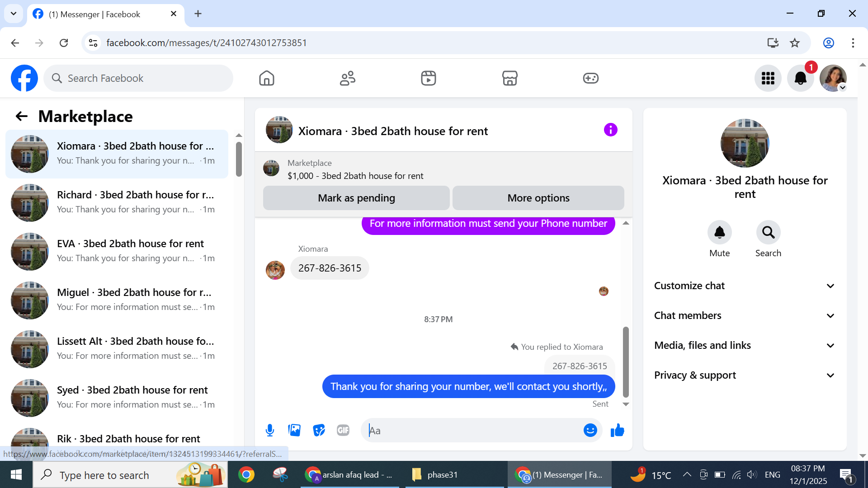The image size is (868, 488).
Task: Open the notifications bell
Action: click(801, 78)
